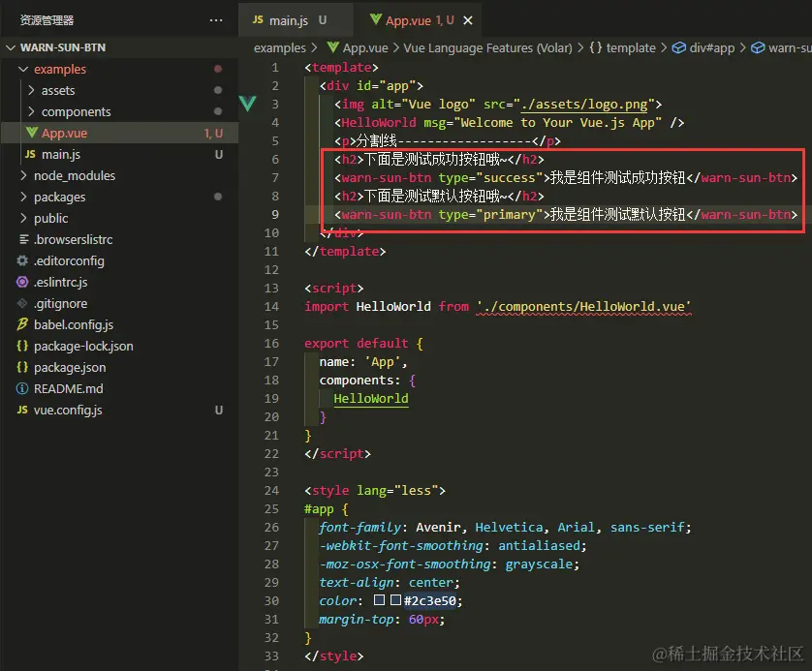Follow the ./components/HelloWorld.vue import path
Image resolution: width=812 pixels, height=671 pixels.
click(x=583, y=307)
